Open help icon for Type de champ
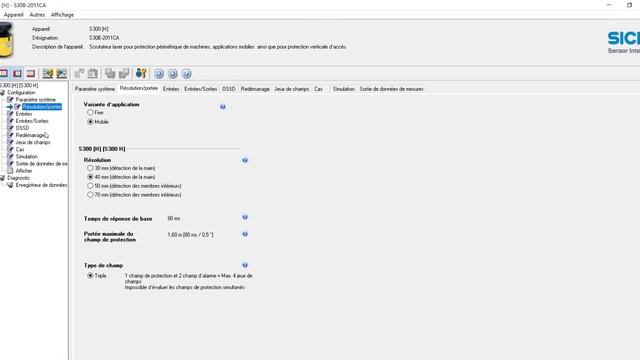 click(245, 265)
